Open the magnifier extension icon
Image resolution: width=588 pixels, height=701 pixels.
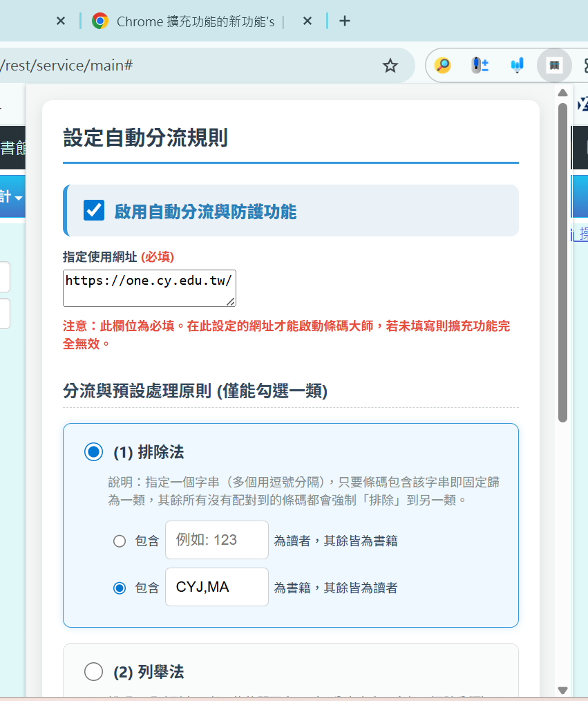pos(442,65)
